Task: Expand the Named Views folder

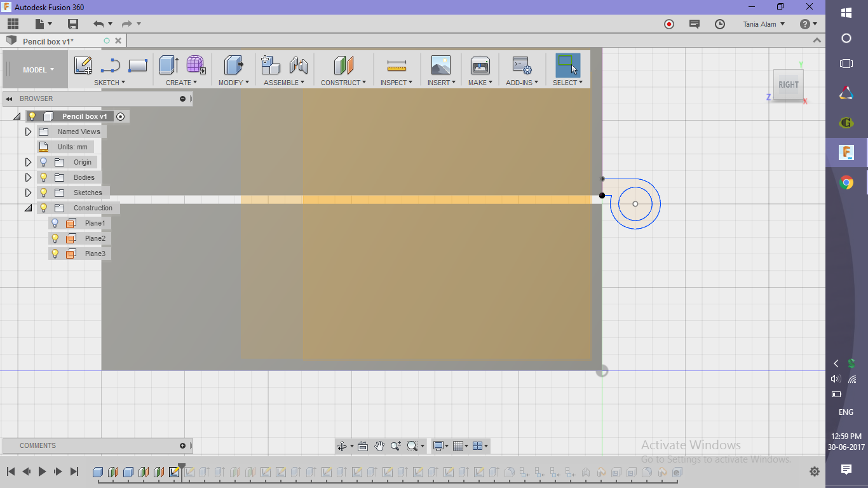Action: coord(28,132)
